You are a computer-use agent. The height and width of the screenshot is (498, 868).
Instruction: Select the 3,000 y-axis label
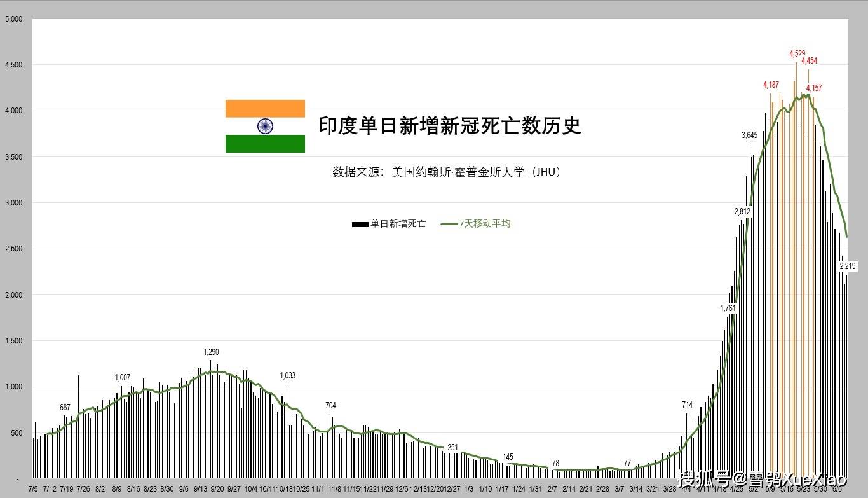click(13, 203)
